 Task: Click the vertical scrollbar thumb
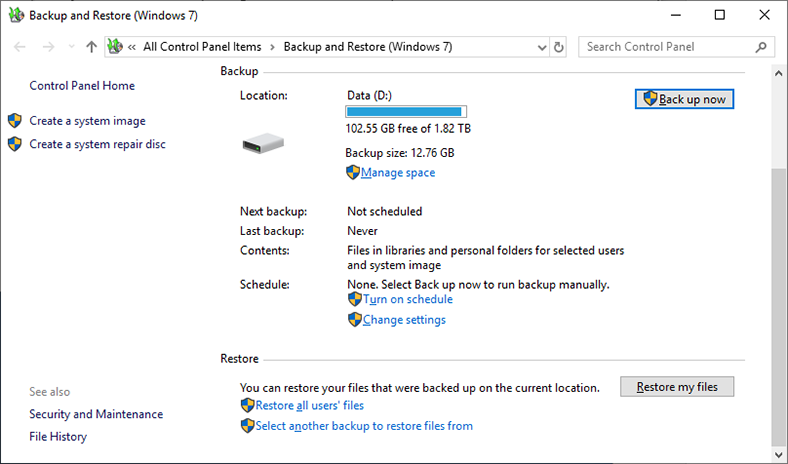(x=778, y=308)
